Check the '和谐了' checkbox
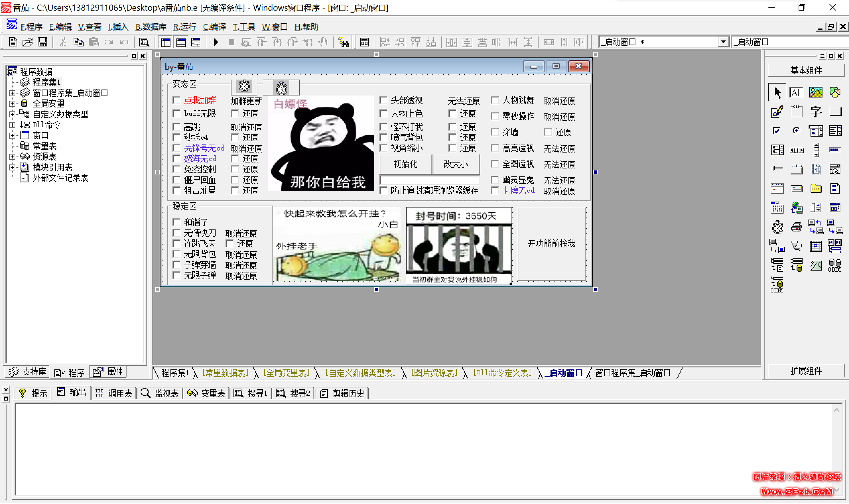 [x=176, y=222]
